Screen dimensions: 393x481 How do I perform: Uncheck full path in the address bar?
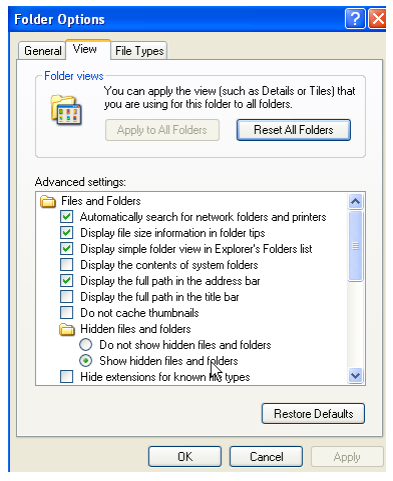coord(67,281)
